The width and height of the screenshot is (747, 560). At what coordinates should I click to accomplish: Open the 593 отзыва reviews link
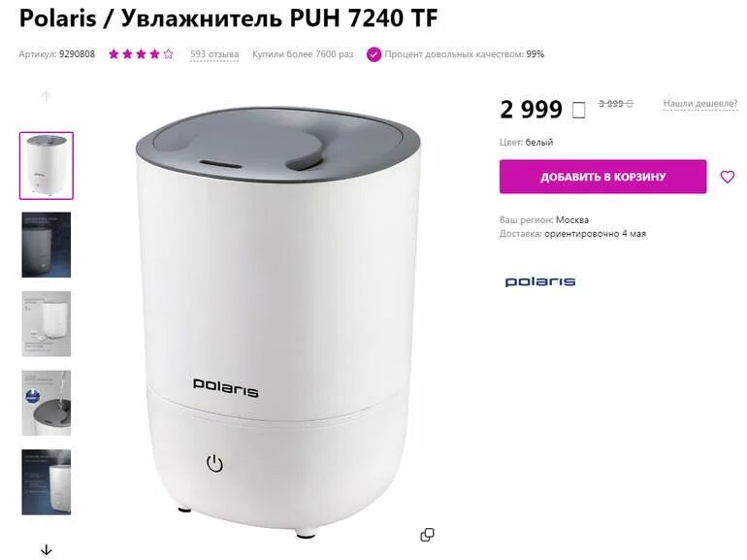pos(214,54)
